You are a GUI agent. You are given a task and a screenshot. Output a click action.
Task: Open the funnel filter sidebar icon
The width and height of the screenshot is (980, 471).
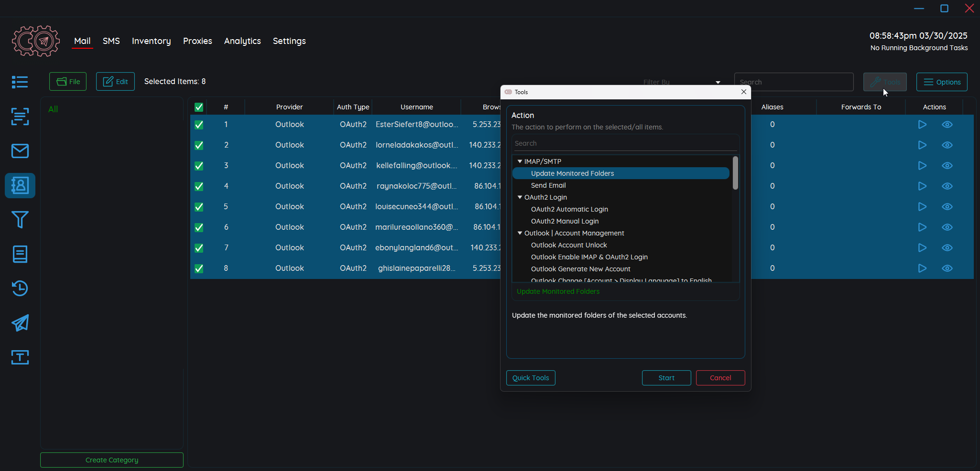20,220
